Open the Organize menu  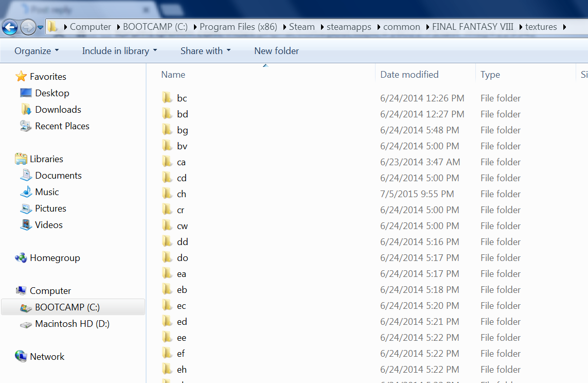click(x=37, y=50)
